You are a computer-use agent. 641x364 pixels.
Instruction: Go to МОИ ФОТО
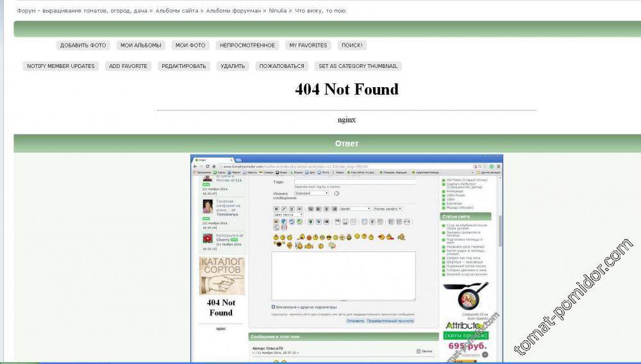(x=190, y=45)
